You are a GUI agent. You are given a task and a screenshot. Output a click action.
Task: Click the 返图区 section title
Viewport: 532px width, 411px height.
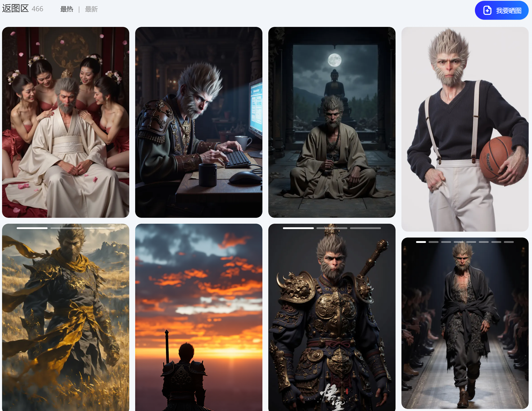(15, 8)
